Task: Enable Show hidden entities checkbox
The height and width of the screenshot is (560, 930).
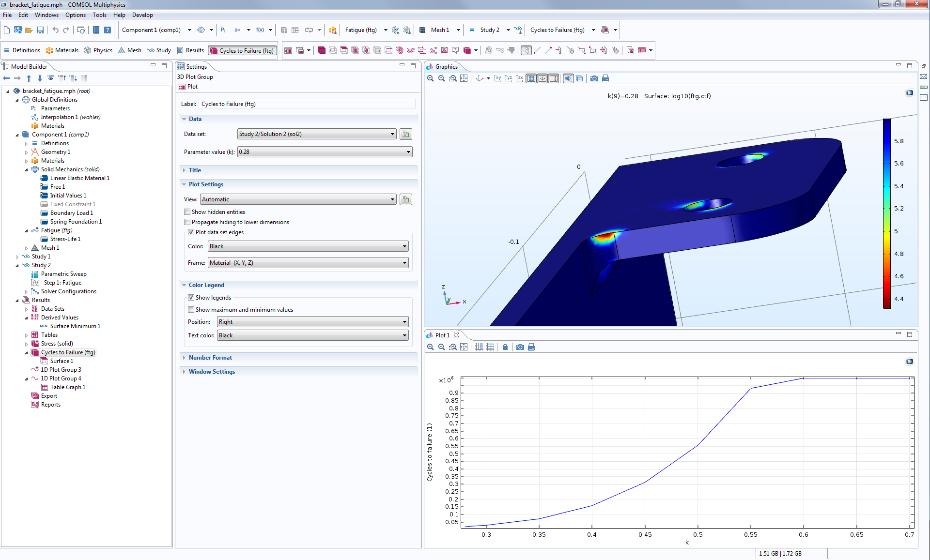Action: pos(187,212)
